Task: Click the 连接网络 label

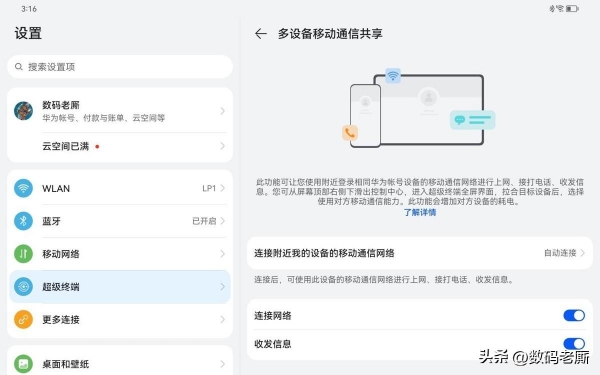Action: pyautogui.click(x=273, y=316)
